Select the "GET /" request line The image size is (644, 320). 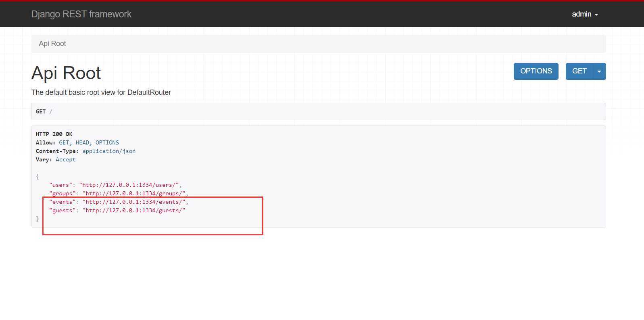click(x=44, y=111)
